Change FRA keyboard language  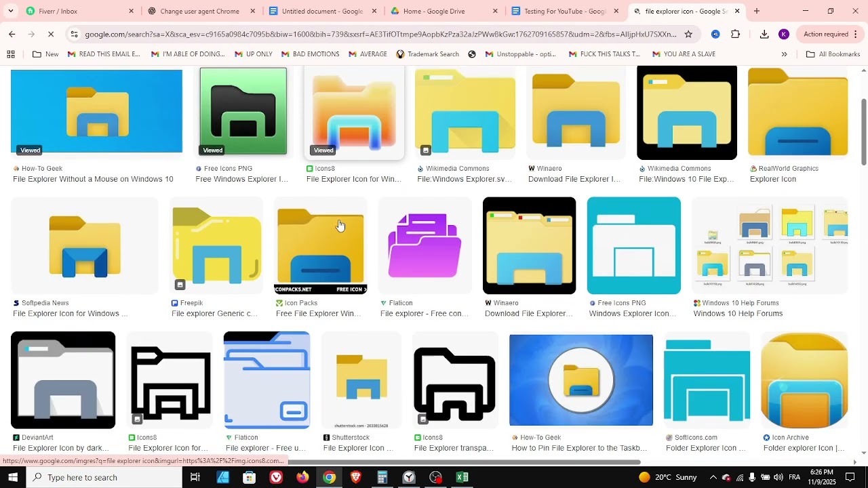point(794,477)
